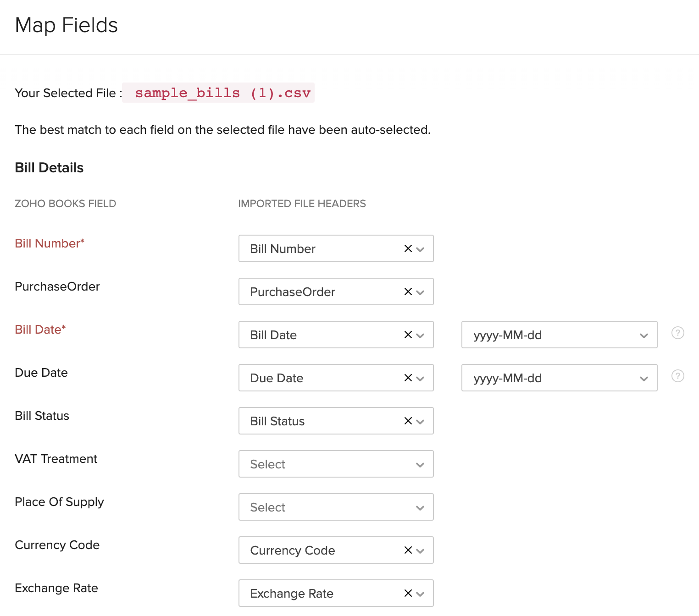The height and width of the screenshot is (616, 699).
Task: Click the Bill Date* field label
Action: coord(40,329)
